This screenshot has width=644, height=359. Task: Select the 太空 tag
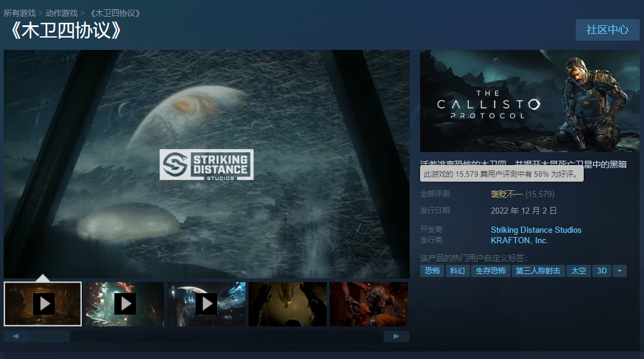(x=579, y=270)
